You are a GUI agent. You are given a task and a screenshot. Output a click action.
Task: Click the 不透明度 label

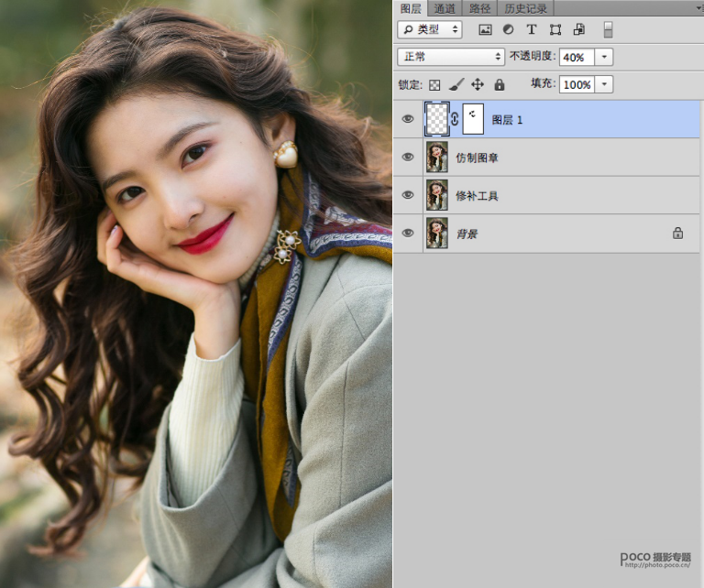(532, 56)
